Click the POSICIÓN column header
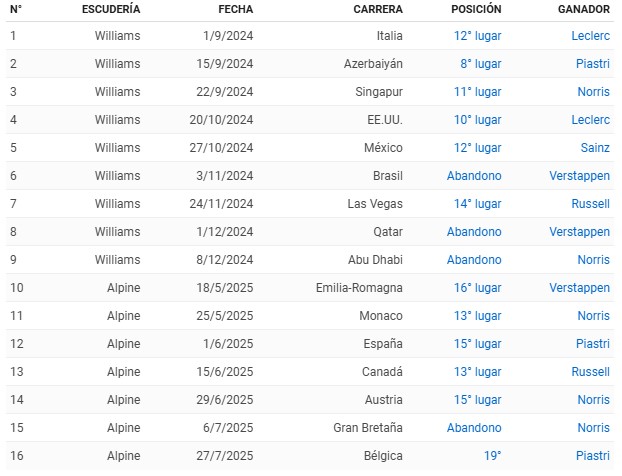Screen dimensions: 622x476 pyautogui.click(x=476, y=9)
